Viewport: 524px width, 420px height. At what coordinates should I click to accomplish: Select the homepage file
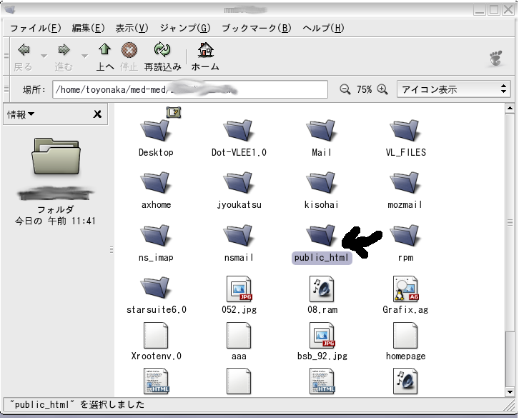405,336
